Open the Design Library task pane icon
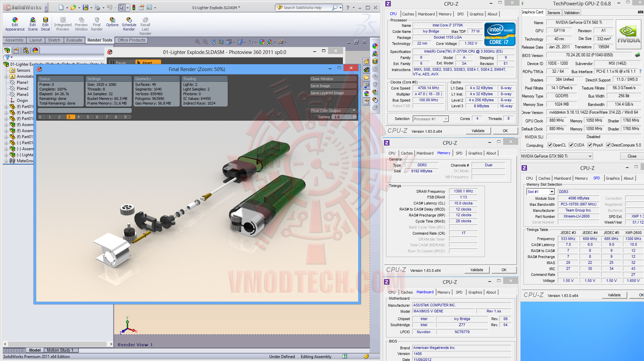The height and width of the screenshot is (361, 644). pos(366,69)
